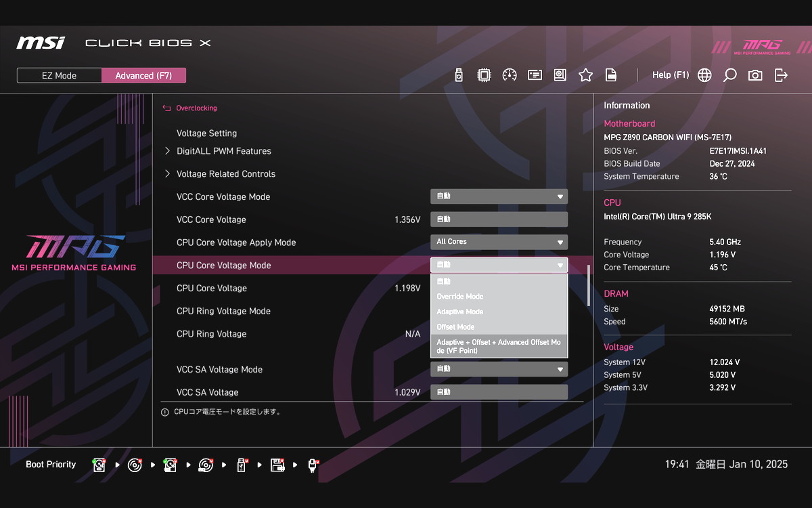
Task: Click the Motherboard heading in Information
Action: click(x=629, y=123)
